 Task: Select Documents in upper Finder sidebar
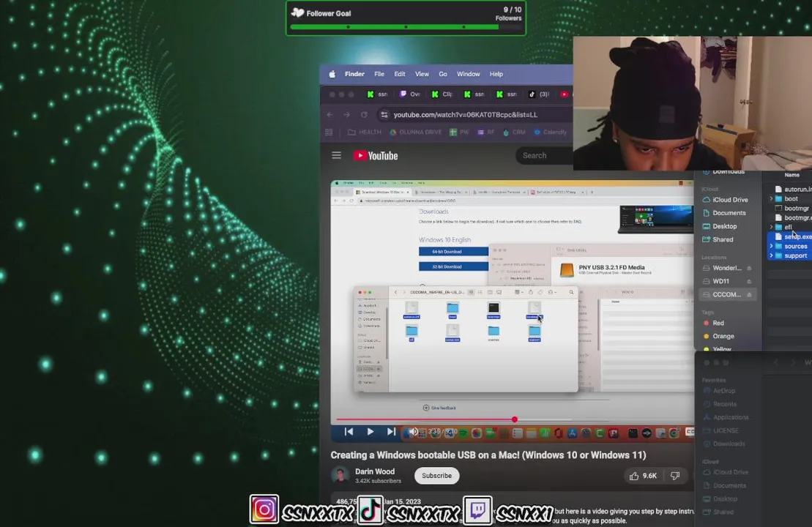tap(725, 213)
